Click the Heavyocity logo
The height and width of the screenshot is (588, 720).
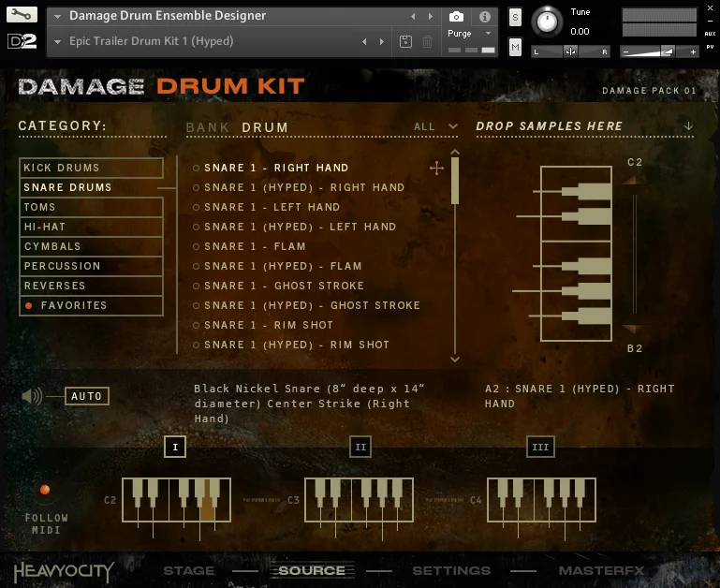pos(64,572)
